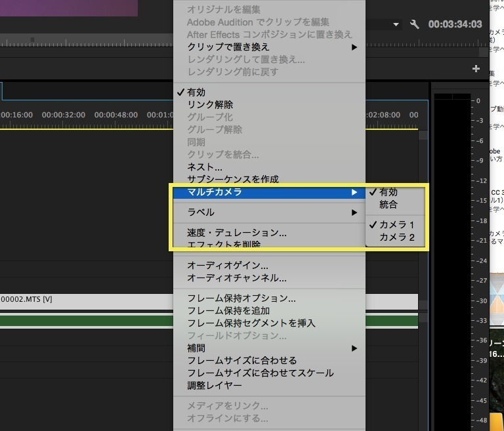Select サブシーケンスを作成 menu entry

pos(269,179)
